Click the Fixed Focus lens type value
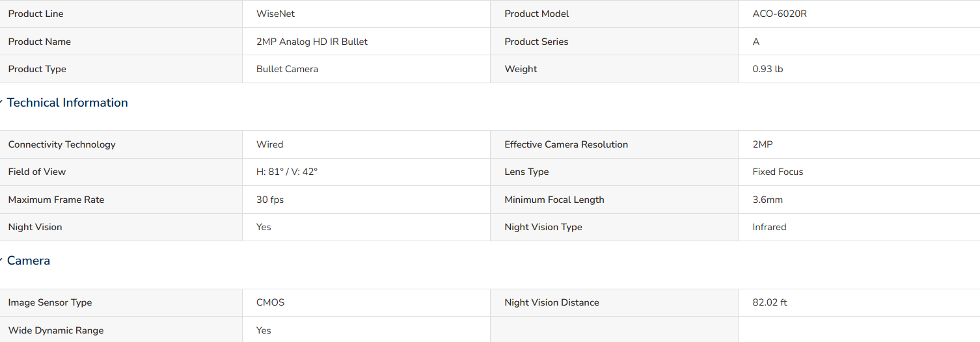This screenshot has width=980, height=342. tap(778, 172)
